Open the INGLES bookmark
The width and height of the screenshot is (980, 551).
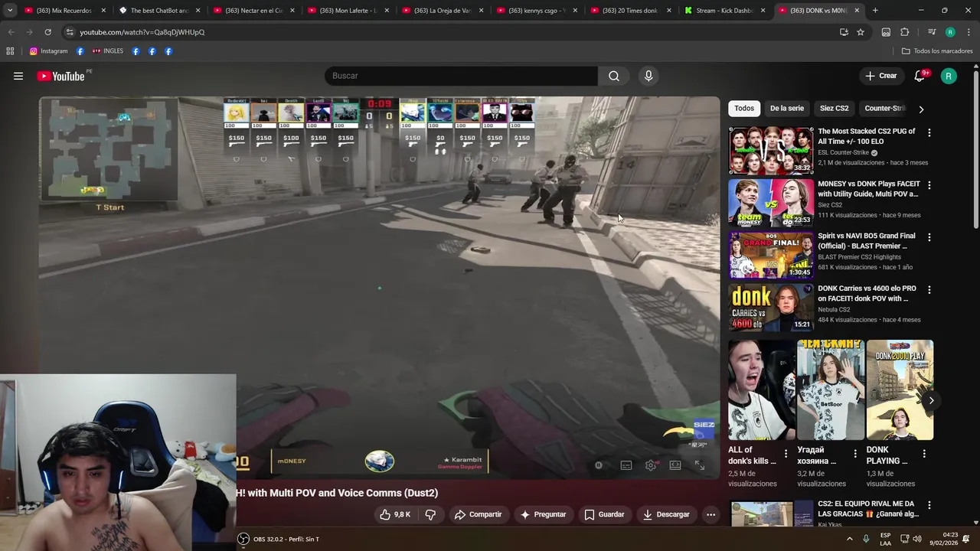(x=107, y=51)
